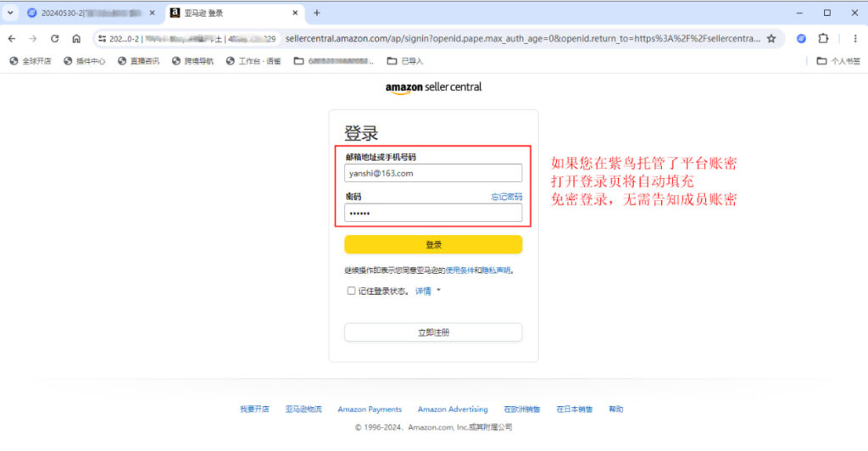Screen dimensions: 868x451
Task: Open the 工作台·语雀 bookmark
Action: [253, 61]
